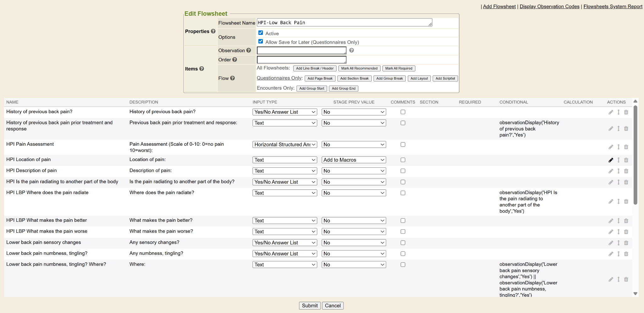644x313 pixels.
Task: Toggle Allow Save for Later checkbox
Action: (261, 42)
